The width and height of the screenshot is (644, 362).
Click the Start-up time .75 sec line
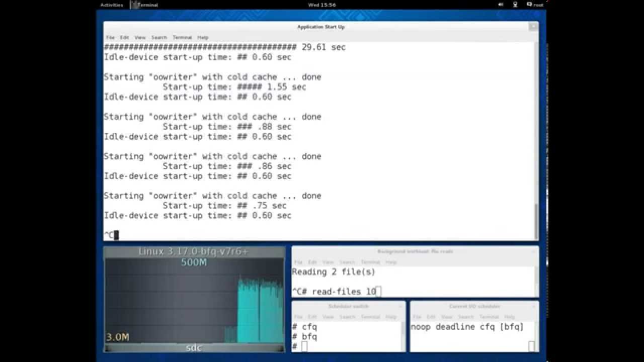[224, 206]
